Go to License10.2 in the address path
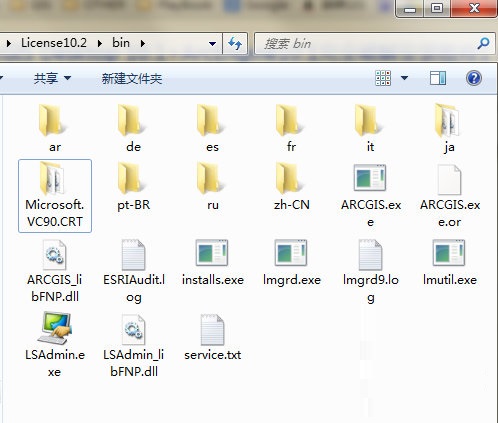 [x=54, y=43]
